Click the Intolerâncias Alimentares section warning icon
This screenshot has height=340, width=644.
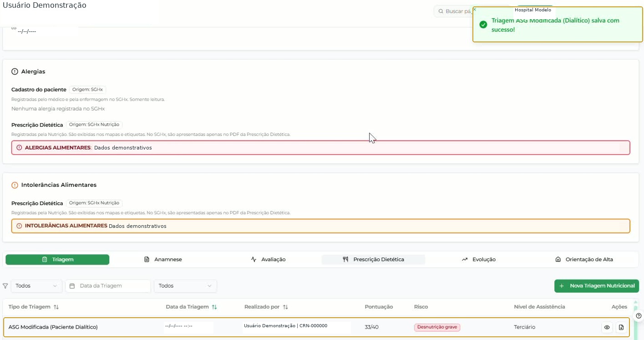(15, 185)
